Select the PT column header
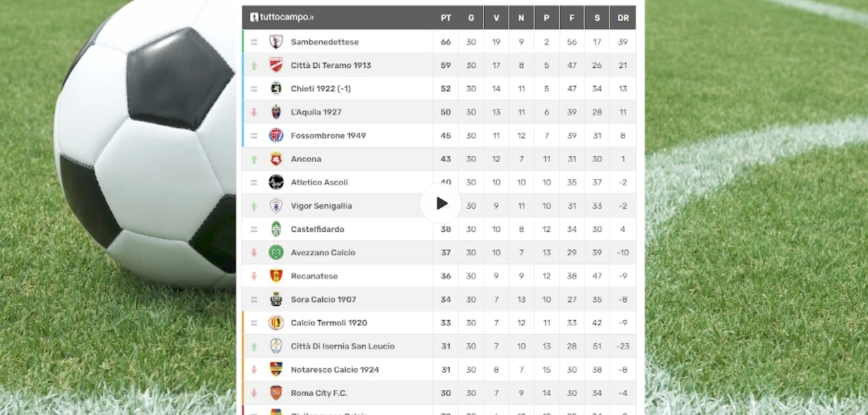Screen dimensions: 868x415 [446, 18]
